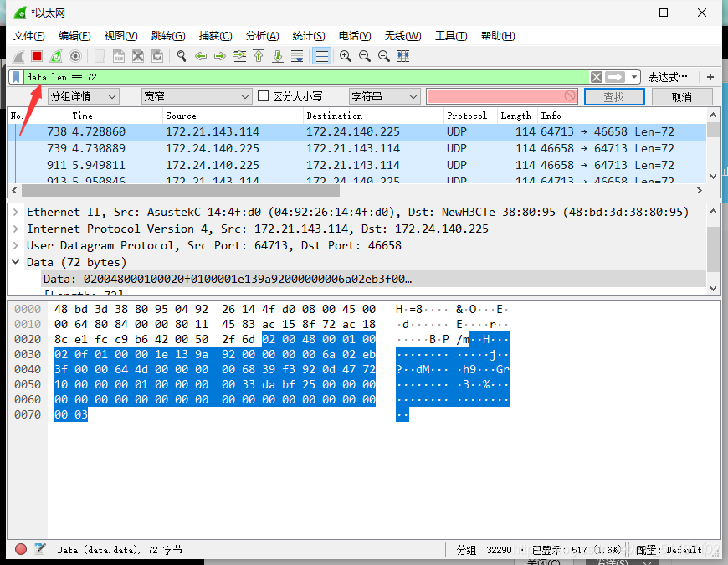Open the display filter bookmark icon
The height and width of the screenshot is (565, 728).
point(16,77)
